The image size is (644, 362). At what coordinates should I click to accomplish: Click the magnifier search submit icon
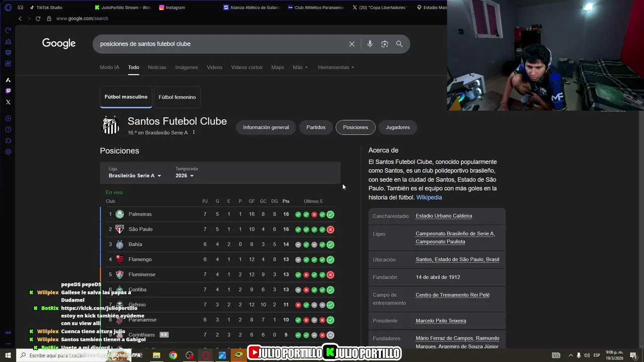point(399,44)
